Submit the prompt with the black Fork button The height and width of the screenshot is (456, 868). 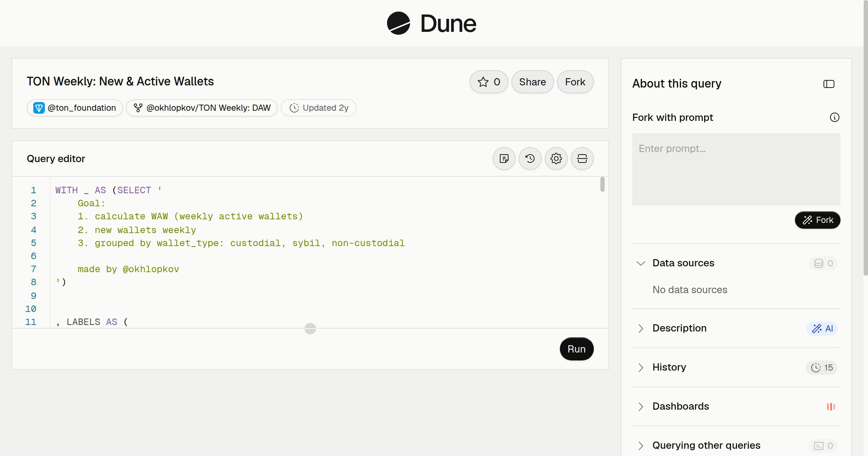click(817, 220)
